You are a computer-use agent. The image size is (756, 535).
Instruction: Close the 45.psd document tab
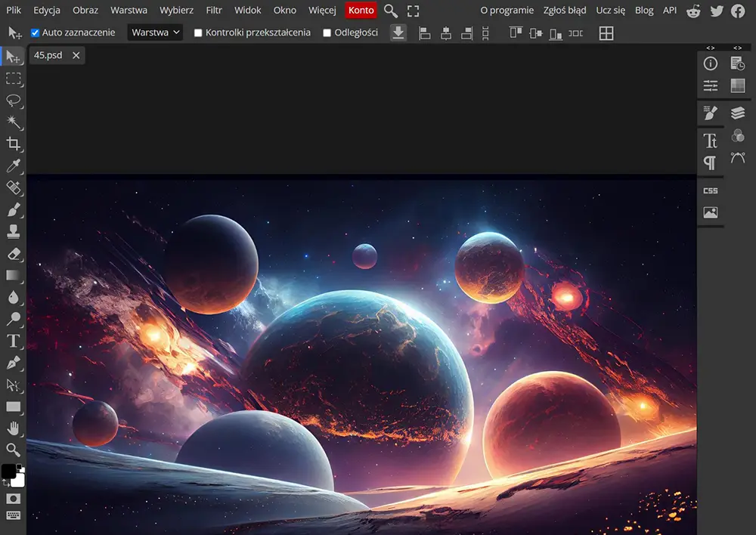[x=76, y=55]
